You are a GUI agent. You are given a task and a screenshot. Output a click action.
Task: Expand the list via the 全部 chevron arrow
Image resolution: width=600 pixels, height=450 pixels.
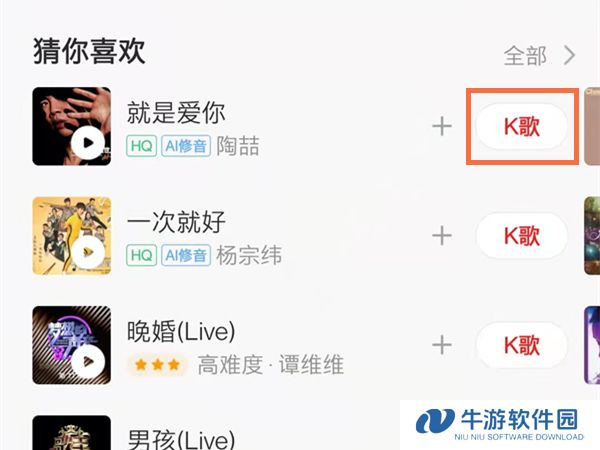pyautogui.click(x=569, y=56)
